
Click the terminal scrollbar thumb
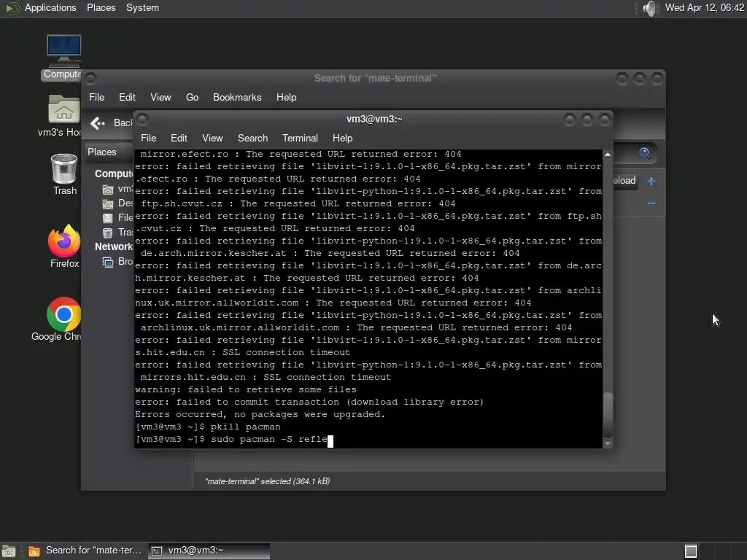[608, 414]
